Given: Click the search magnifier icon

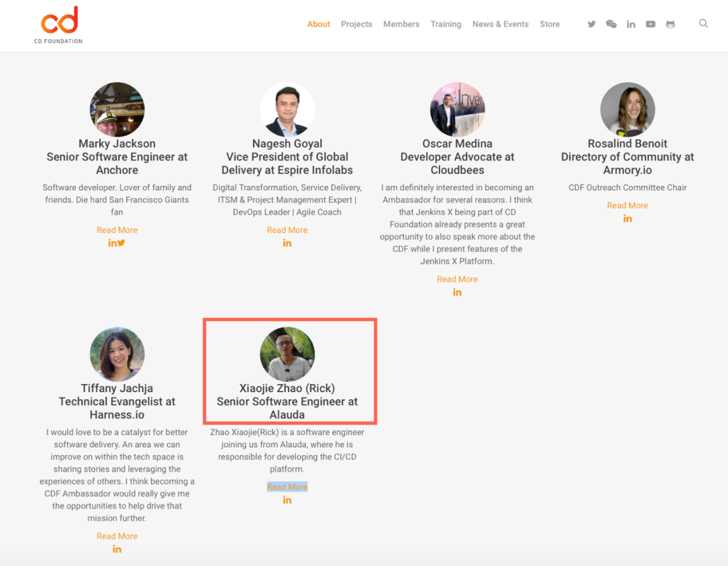Looking at the screenshot, I should (x=703, y=23).
